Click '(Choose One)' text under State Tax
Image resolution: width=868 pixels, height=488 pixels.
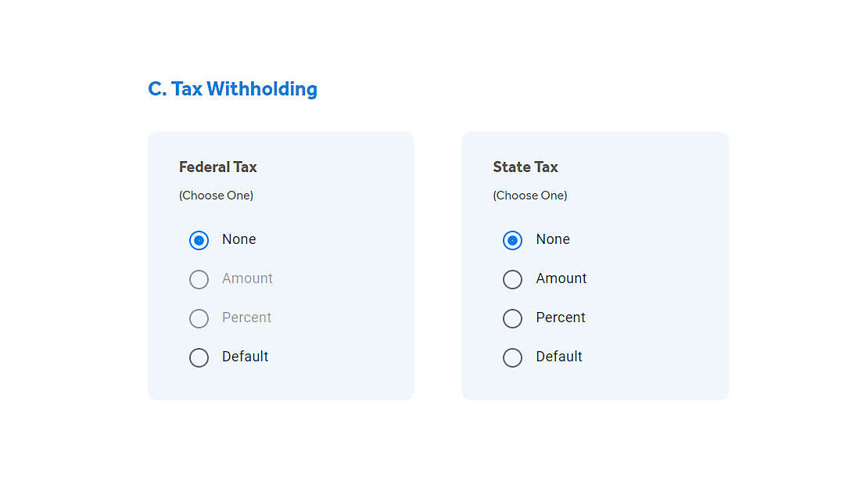530,196
